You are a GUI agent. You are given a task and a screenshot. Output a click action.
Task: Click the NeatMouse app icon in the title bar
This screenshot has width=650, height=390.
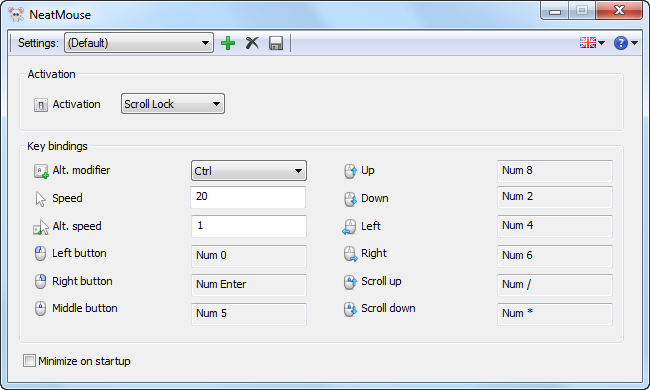16,15
